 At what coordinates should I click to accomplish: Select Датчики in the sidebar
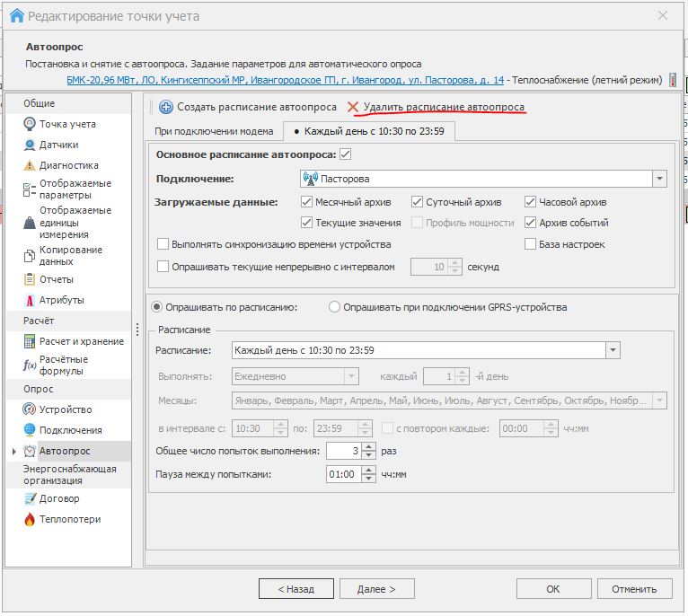[58, 145]
